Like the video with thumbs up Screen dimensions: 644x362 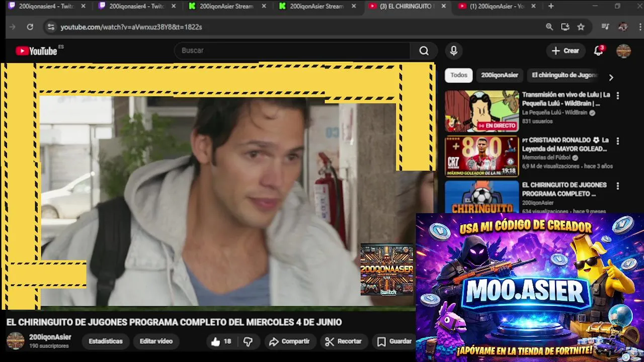[221, 341]
